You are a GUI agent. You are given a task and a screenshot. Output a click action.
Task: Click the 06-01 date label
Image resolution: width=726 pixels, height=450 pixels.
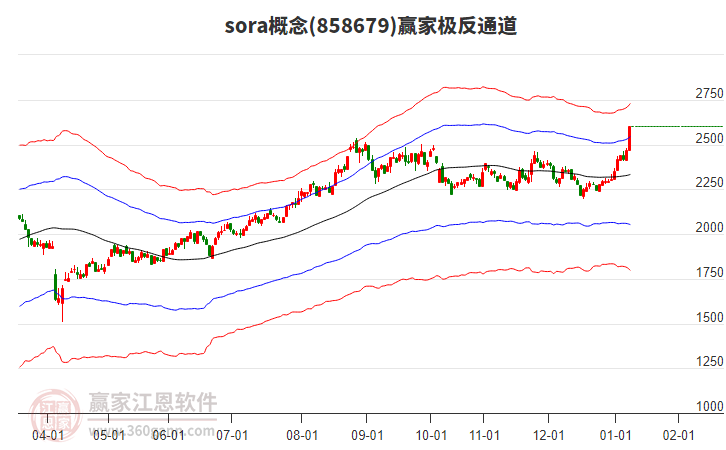168,436
